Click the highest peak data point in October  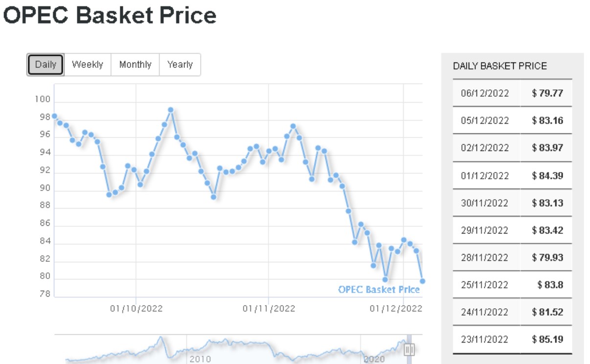[x=170, y=110]
